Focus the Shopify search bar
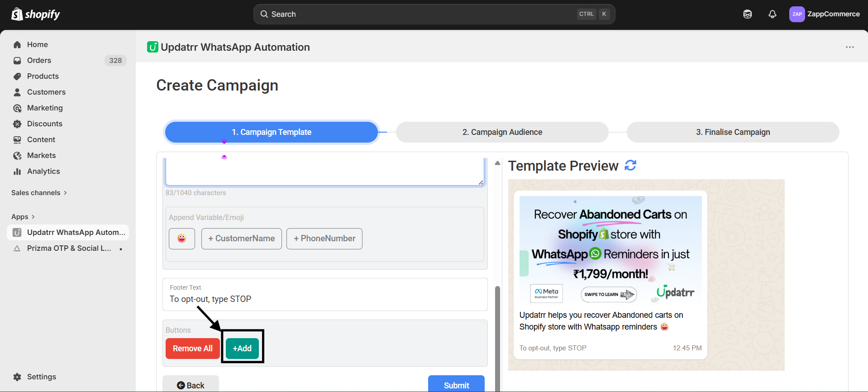The width and height of the screenshot is (868, 392). tap(434, 14)
